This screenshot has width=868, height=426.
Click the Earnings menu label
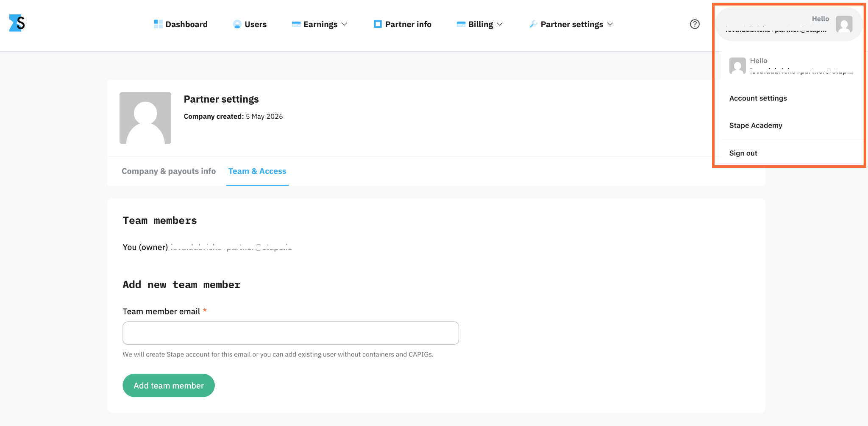pos(320,24)
